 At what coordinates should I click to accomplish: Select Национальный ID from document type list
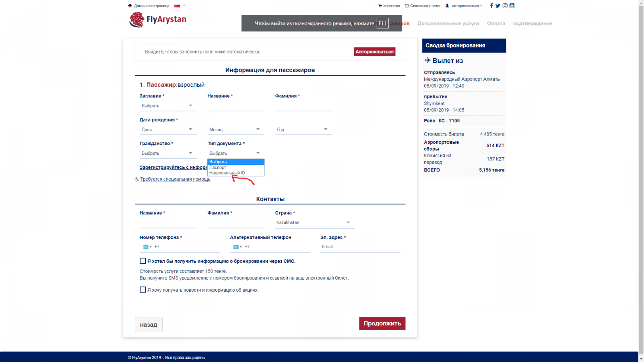pyautogui.click(x=236, y=173)
